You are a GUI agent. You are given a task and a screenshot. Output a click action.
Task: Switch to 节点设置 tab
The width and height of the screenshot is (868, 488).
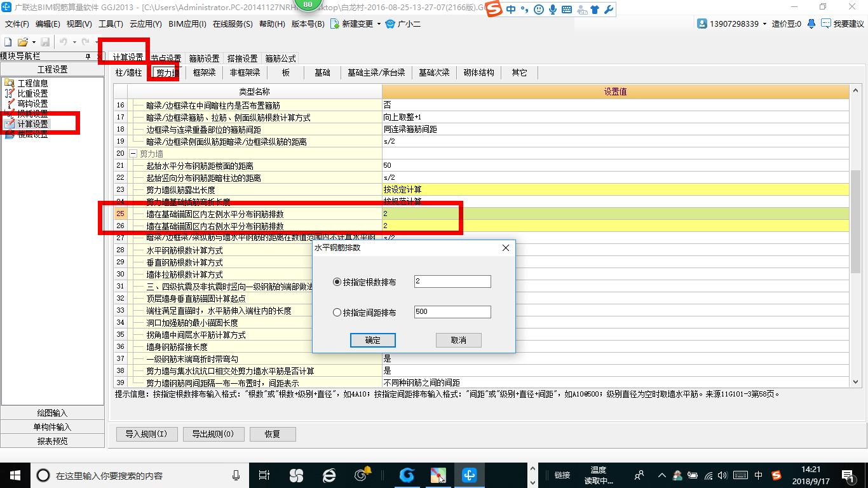tap(166, 58)
